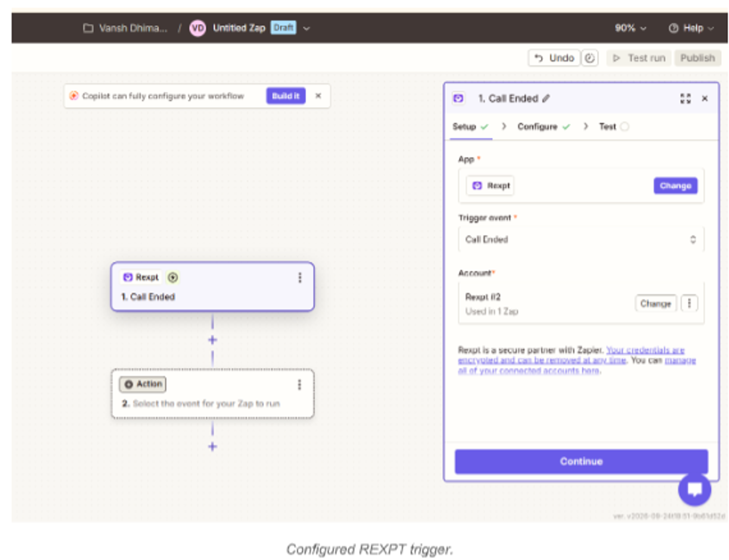Click the Draft status badge

tap(283, 28)
